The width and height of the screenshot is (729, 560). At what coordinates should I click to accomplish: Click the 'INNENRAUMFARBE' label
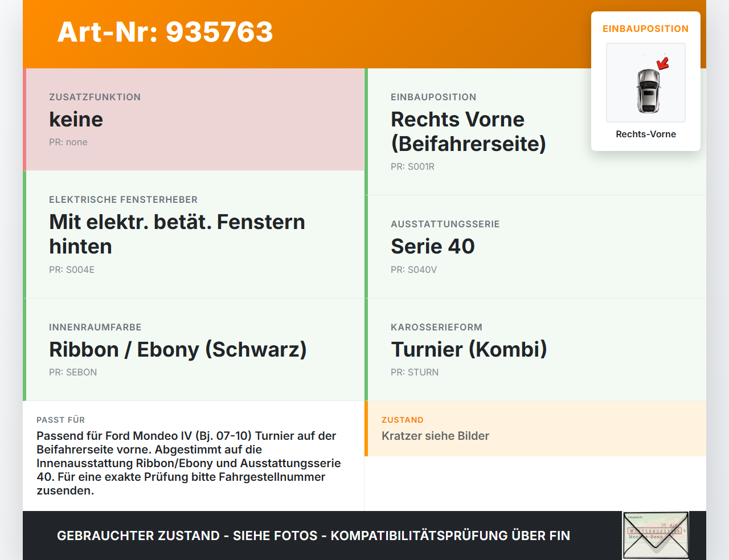coord(96,328)
